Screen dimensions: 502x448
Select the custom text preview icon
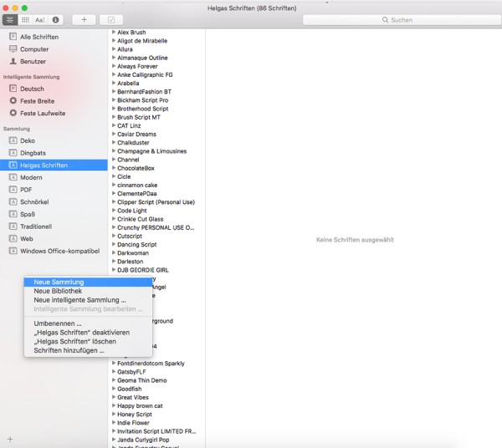[x=40, y=20]
